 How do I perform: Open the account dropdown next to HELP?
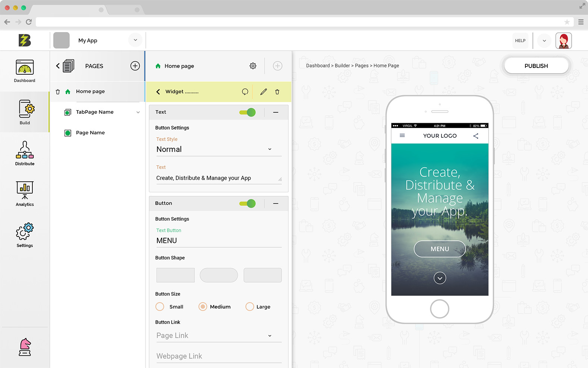coord(544,41)
